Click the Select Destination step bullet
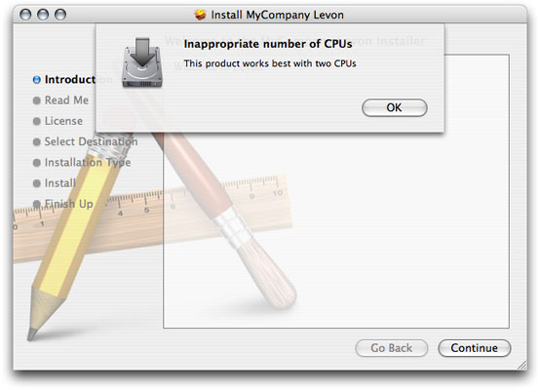Viewport: 540px width, 392px height. coord(36,142)
